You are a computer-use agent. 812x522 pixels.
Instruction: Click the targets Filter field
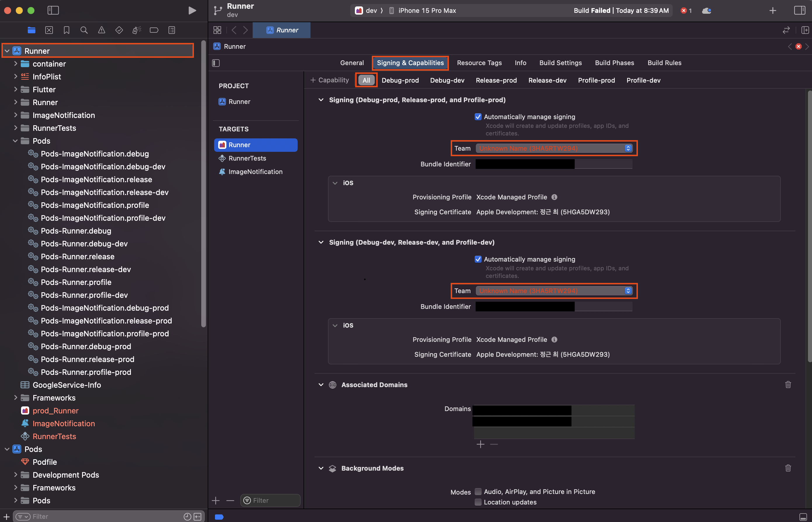(x=270, y=500)
